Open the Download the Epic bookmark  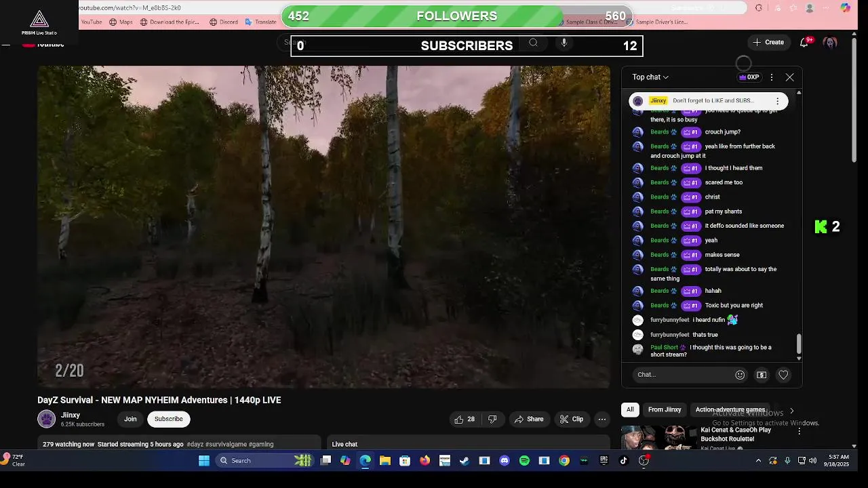point(170,22)
